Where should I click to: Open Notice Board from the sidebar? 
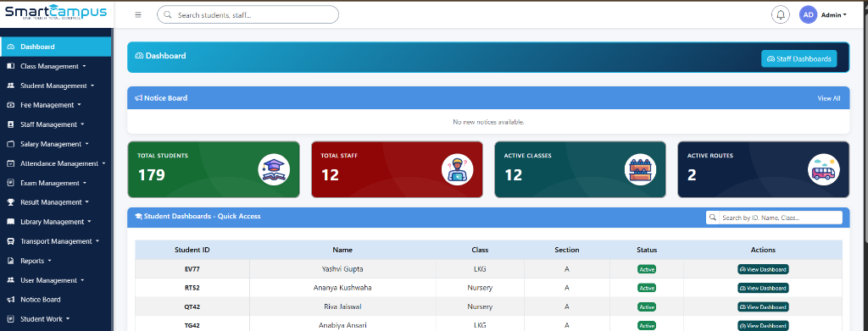(x=56, y=300)
